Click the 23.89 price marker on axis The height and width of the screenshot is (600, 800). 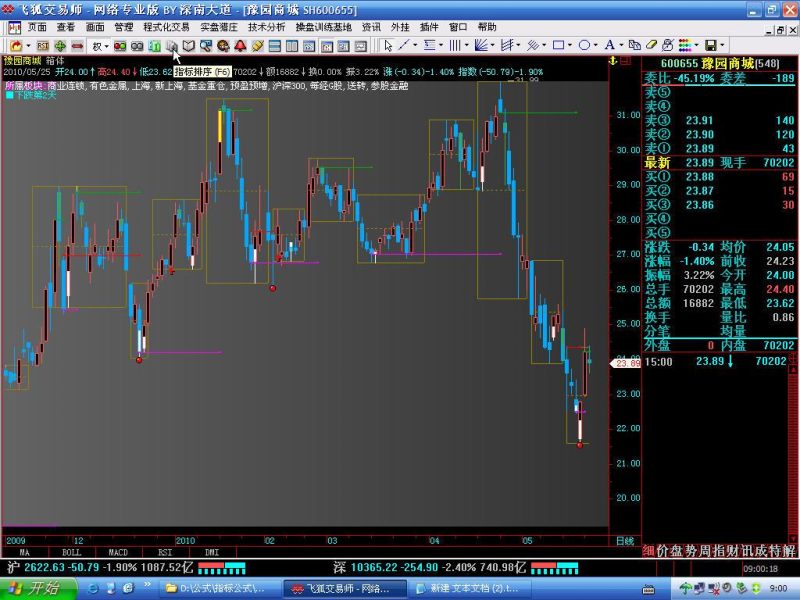626,363
